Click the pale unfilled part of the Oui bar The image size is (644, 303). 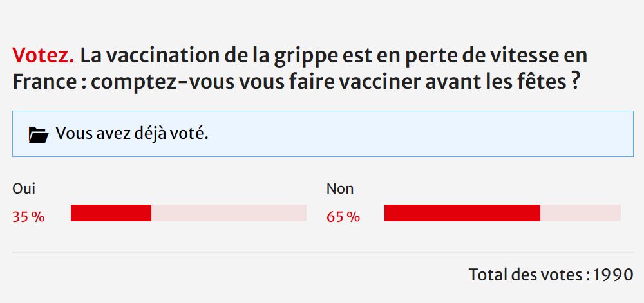tap(229, 213)
